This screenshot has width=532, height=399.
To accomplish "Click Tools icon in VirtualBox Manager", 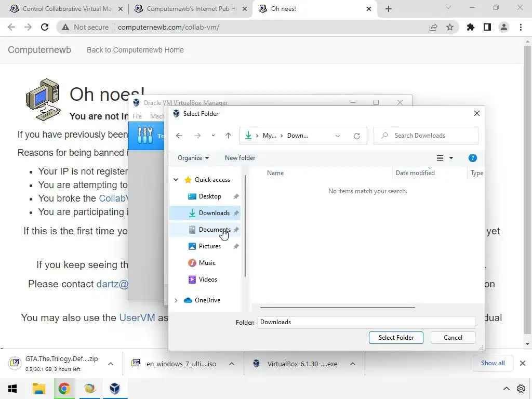I will (x=145, y=136).
